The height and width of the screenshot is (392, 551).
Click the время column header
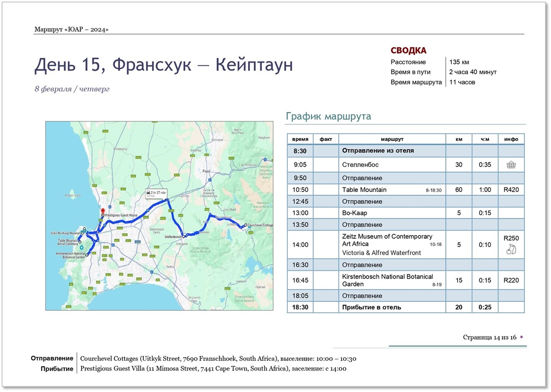300,139
